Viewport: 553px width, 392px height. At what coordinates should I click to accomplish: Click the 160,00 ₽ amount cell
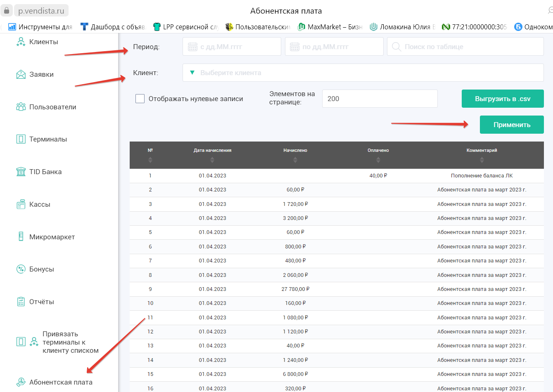(x=295, y=303)
